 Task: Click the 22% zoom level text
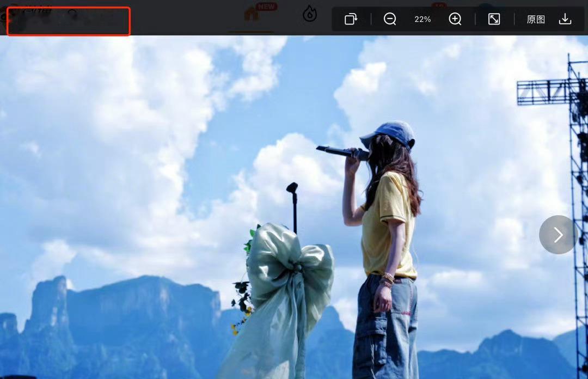[x=422, y=19]
